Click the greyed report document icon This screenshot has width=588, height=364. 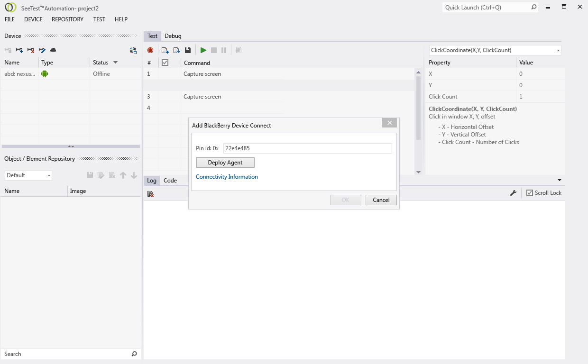(x=239, y=50)
